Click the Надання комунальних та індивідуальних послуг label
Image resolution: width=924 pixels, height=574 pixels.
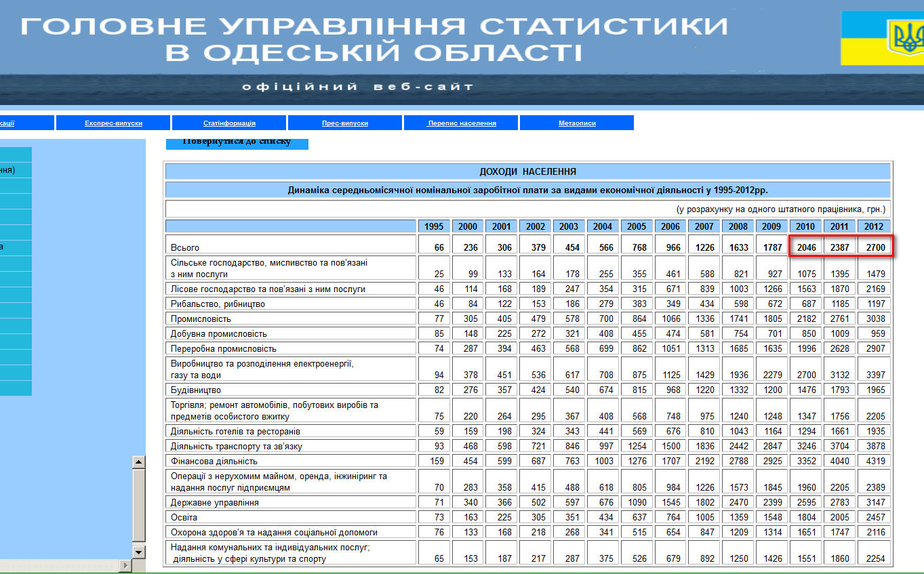tap(270, 553)
